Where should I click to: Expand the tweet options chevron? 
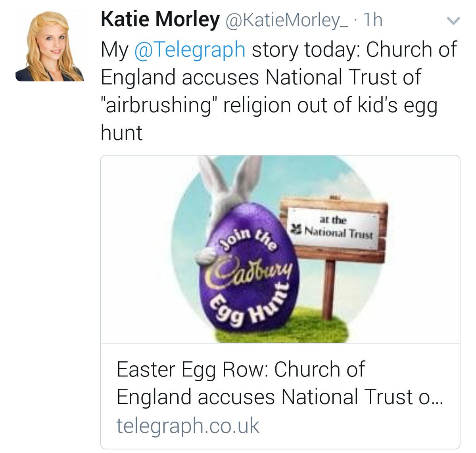(x=453, y=21)
